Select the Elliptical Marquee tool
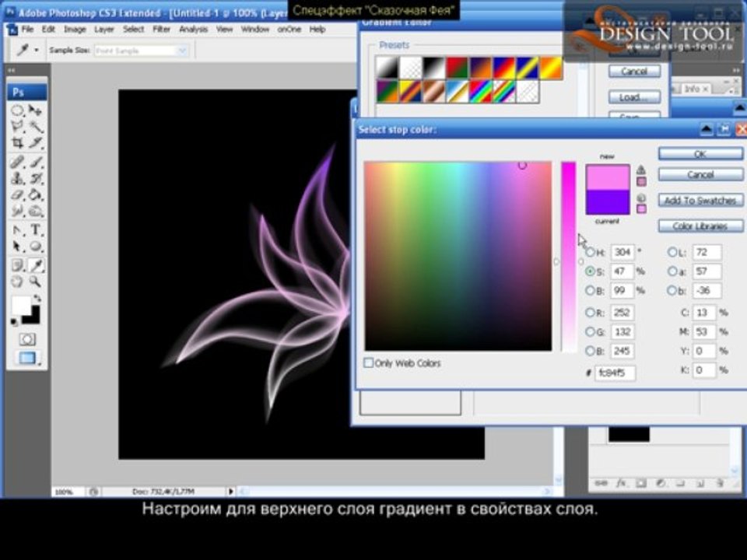The image size is (747, 560). point(18,110)
